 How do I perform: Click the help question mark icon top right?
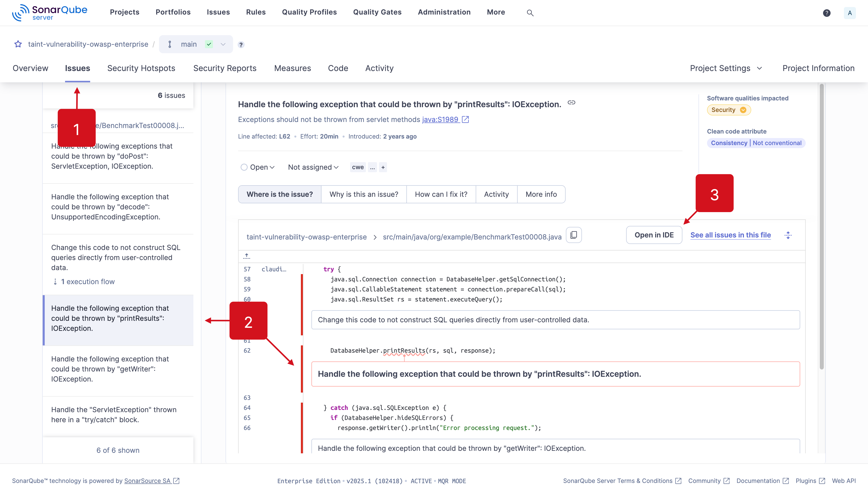[x=827, y=13]
